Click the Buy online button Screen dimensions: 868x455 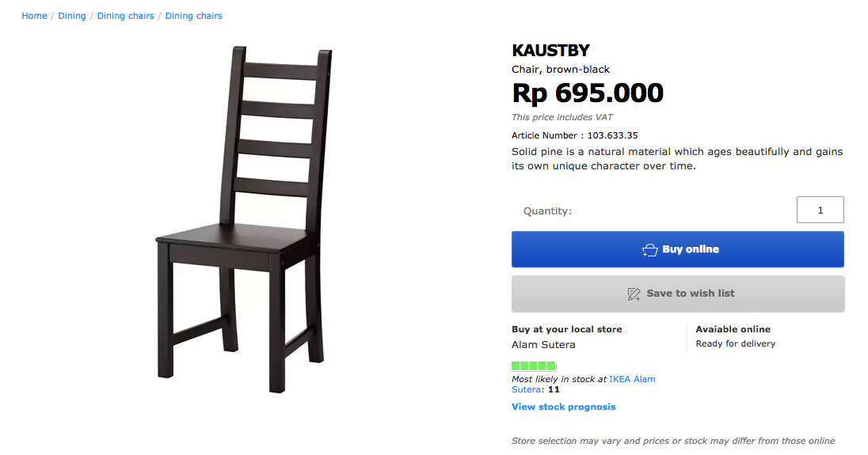pos(678,249)
